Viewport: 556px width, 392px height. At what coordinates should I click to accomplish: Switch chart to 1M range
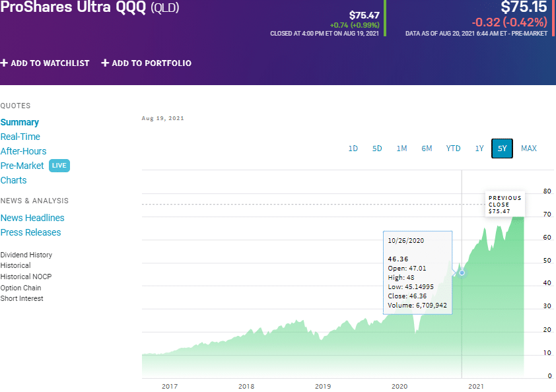pos(401,148)
